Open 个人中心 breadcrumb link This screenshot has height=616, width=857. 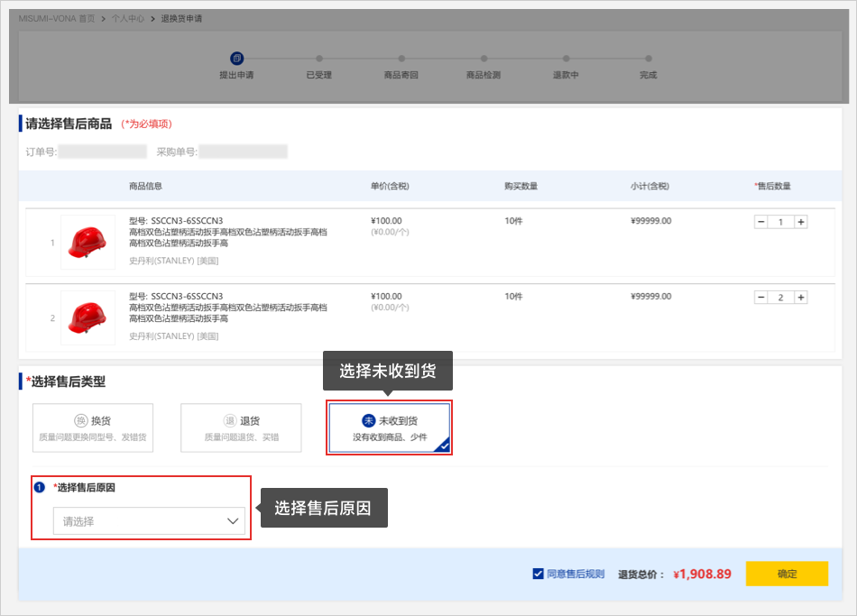point(128,18)
